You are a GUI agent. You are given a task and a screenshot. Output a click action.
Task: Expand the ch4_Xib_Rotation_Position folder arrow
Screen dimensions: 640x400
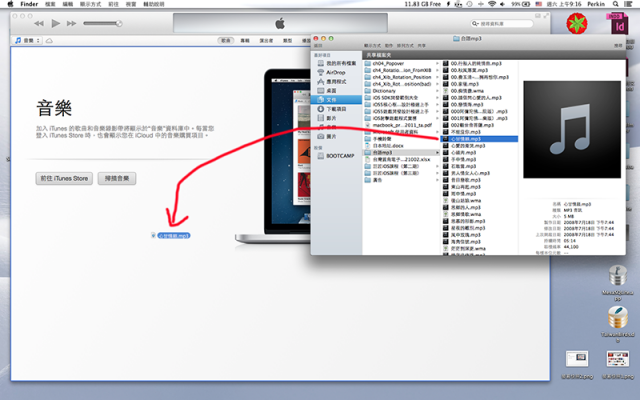coord(437,77)
